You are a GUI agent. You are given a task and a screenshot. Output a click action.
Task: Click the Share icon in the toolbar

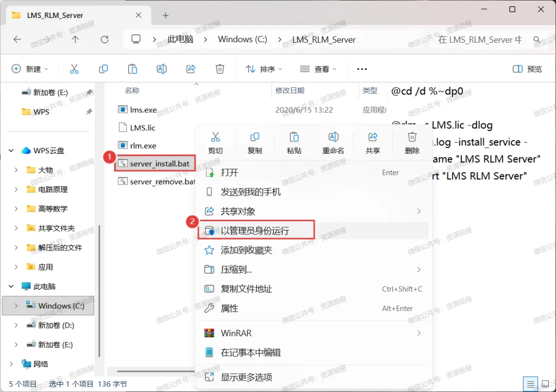point(191,69)
